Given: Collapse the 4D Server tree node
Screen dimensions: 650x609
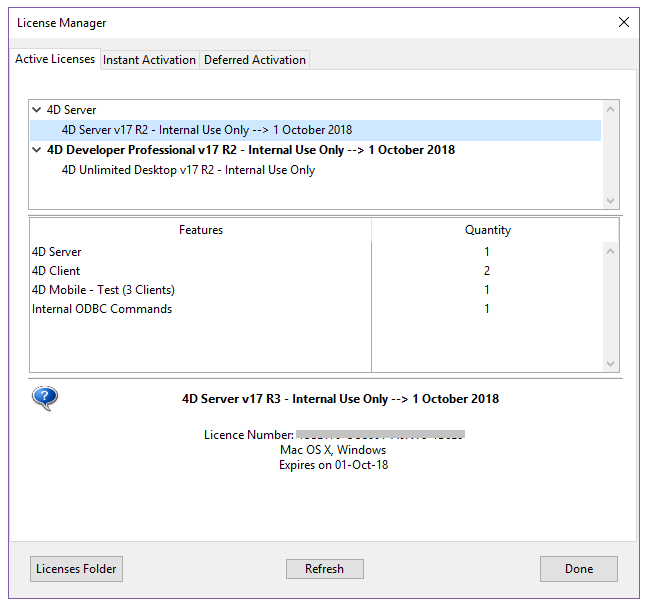Looking at the screenshot, I should [x=37, y=110].
